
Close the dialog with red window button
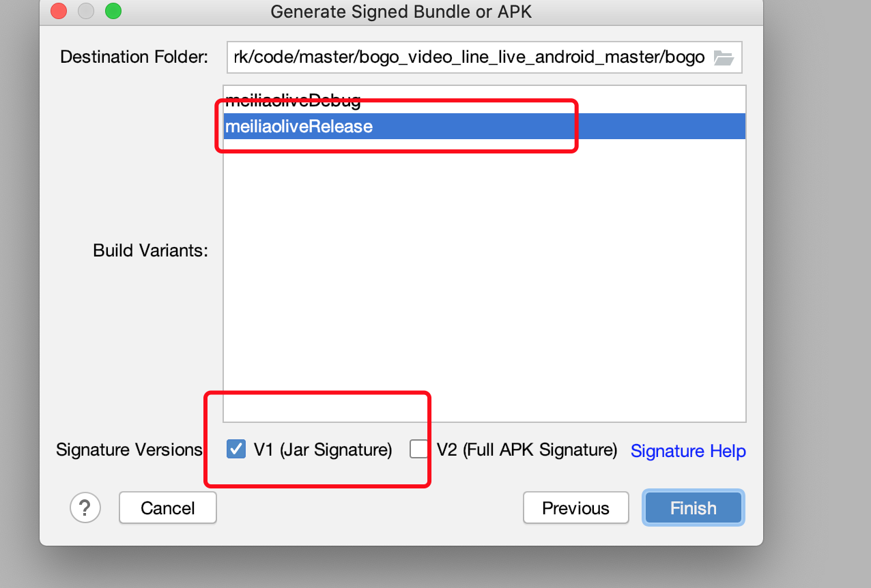pos(59,11)
